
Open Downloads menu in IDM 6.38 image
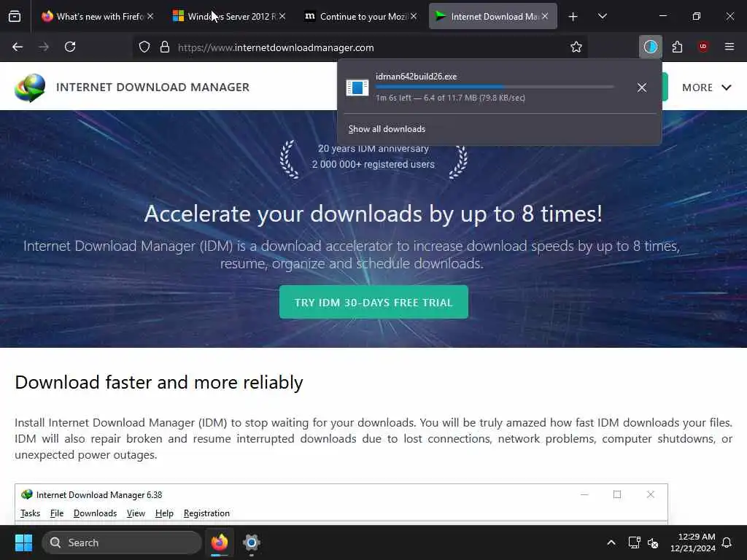[95, 513]
